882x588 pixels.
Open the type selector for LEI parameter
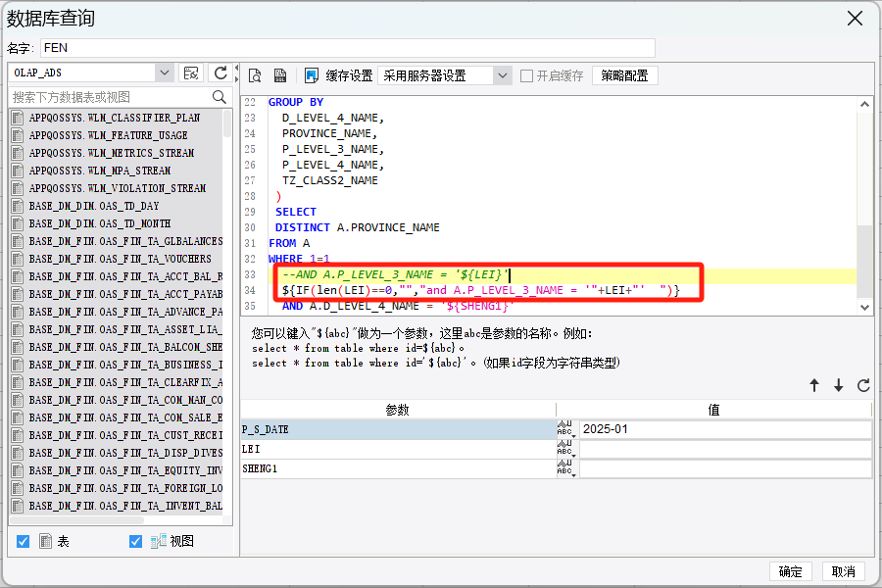point(565,449)
